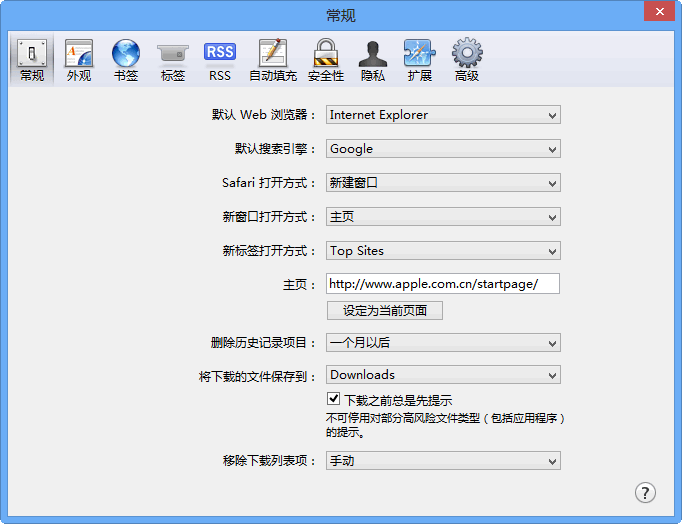The height and width of the screenshot is (524, 682).
Task: Click the 设定为当前页面 button
Action: pyautogui.click(x=385, y=310)
